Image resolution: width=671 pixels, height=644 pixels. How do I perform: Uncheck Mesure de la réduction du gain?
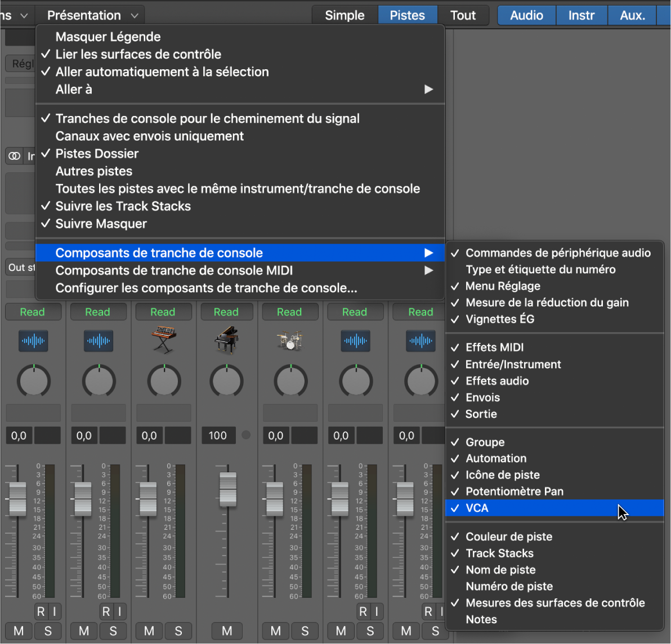tap(554, 302)
